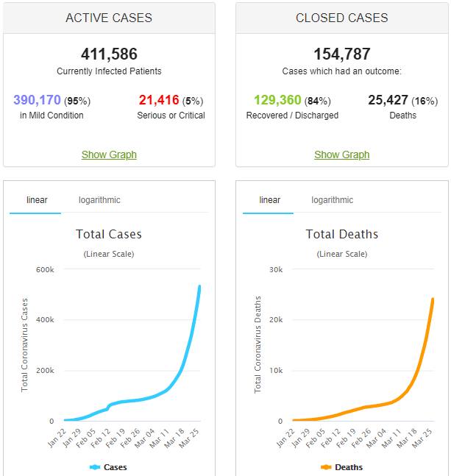Switch Total Deaths chart to logarithmic

tap(332, 200)
